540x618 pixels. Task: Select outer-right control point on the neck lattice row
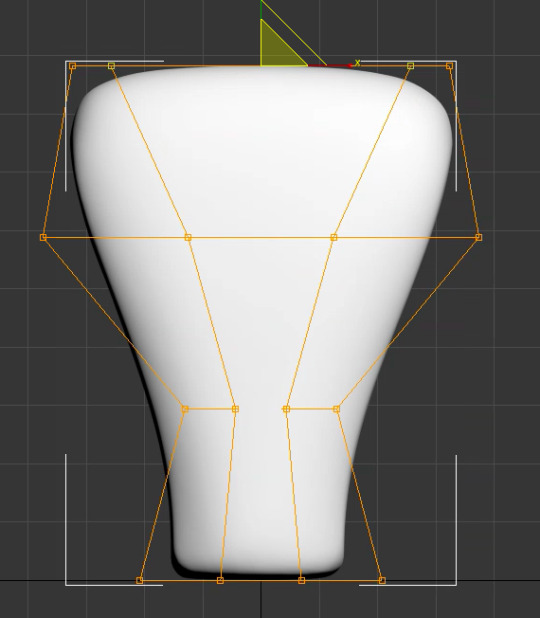click(336, 409)
